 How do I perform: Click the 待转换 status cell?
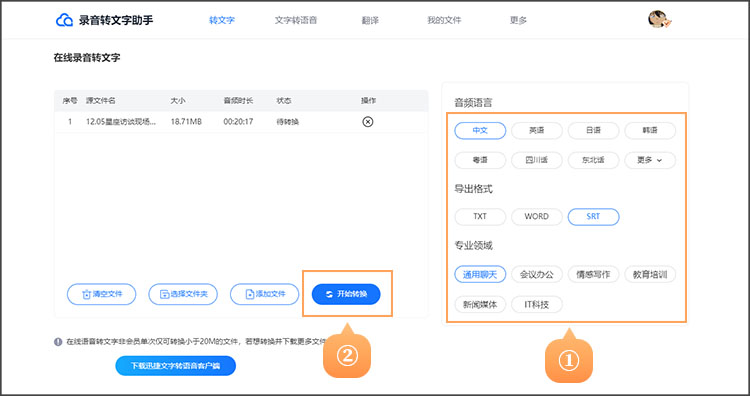(x=287, y=122)
